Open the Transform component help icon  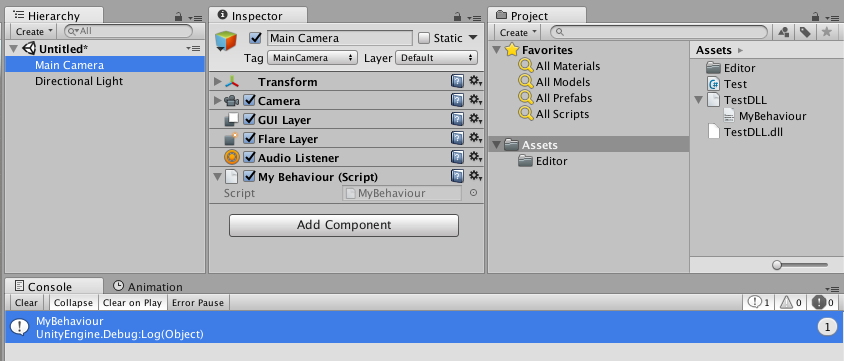click(457, 82)
